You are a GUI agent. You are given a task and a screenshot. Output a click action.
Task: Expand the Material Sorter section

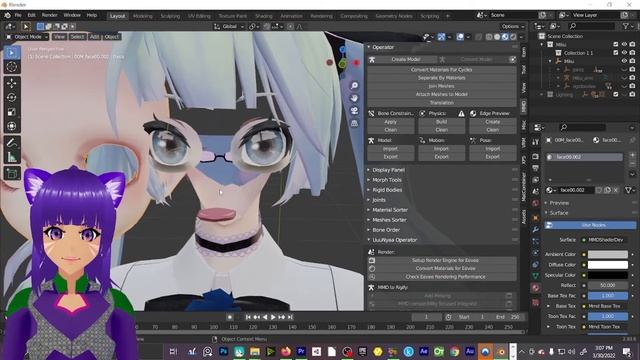pyautogui.click(x=390, y=210)
